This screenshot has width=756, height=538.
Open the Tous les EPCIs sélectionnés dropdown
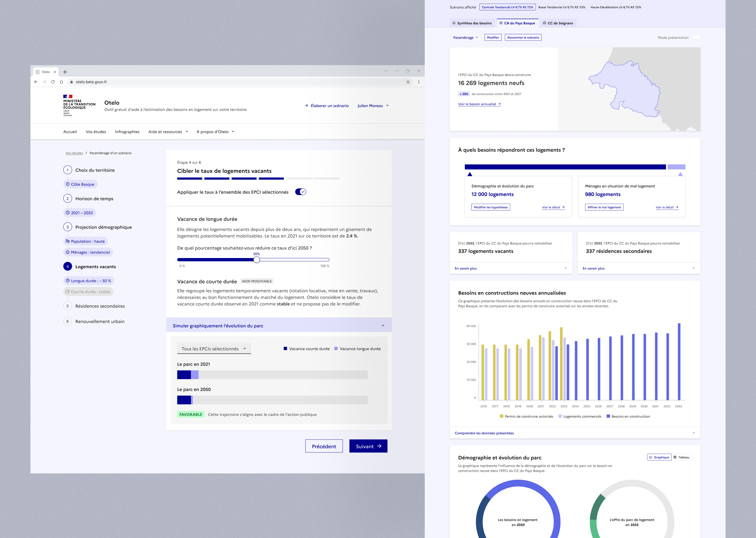pos(214,349)
